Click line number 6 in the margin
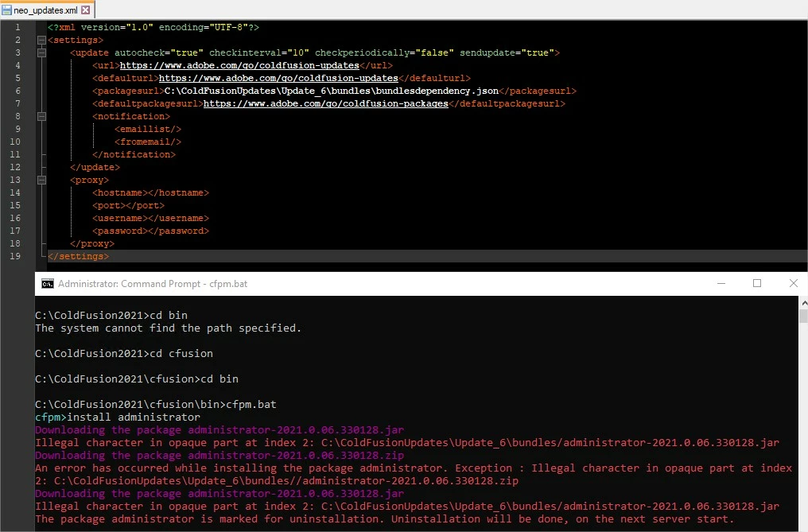808x532 pixels. coord(17,91)
